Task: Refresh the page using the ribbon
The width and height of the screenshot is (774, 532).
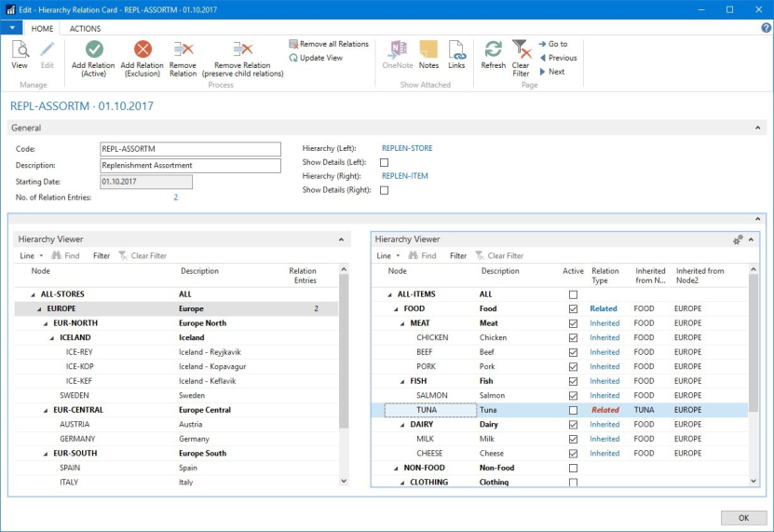Action: tap(494, 50)
